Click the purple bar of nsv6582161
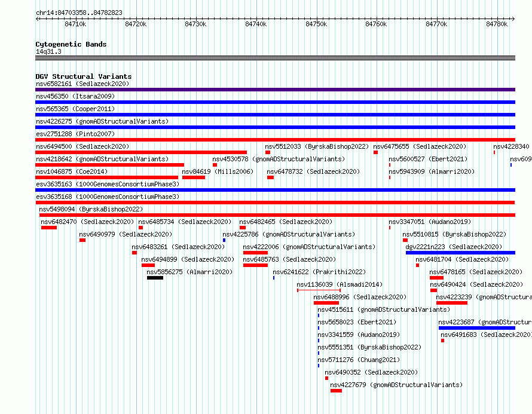Image resolution: width=532 pixels, height=414 pixels. (275, 90)
